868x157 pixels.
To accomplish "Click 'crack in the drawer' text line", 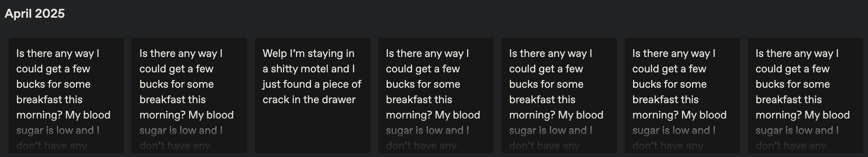I will click(x=309, y=100).
